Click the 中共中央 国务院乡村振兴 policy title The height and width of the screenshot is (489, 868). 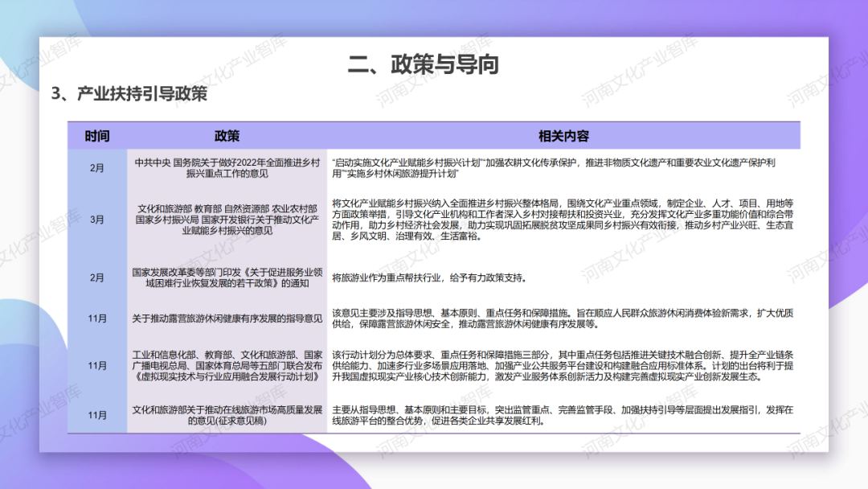coord(228,166)
